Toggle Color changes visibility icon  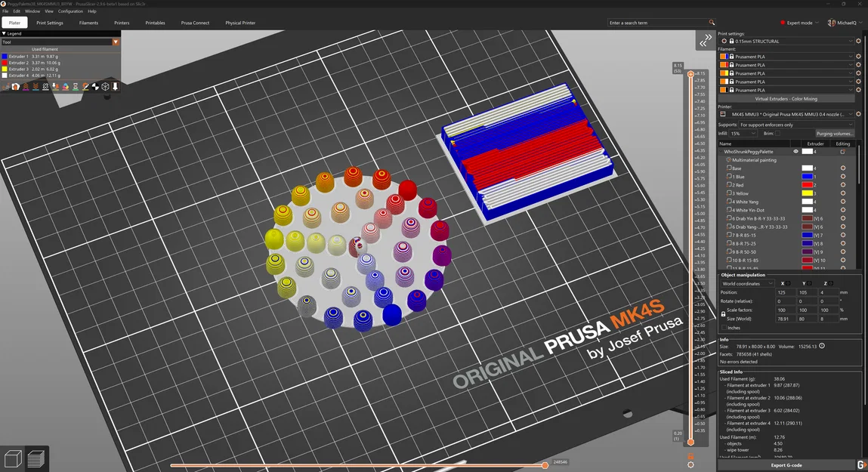(65, 87)
